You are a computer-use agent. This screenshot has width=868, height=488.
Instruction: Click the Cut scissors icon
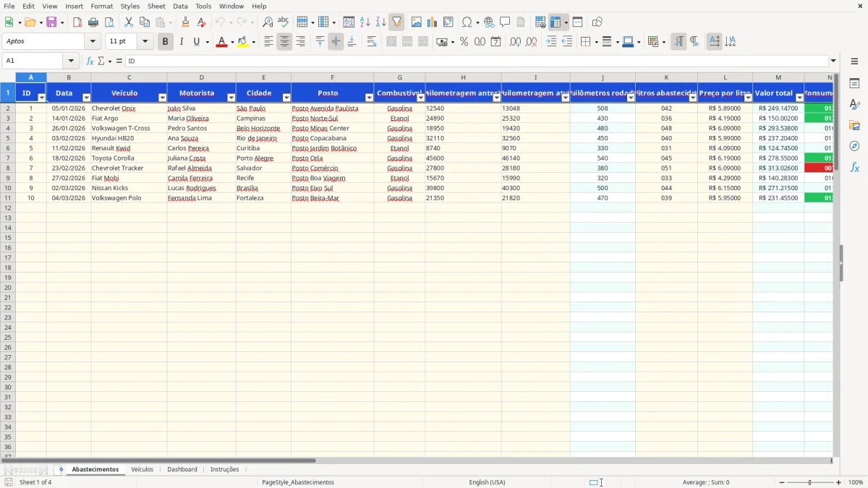129,22
